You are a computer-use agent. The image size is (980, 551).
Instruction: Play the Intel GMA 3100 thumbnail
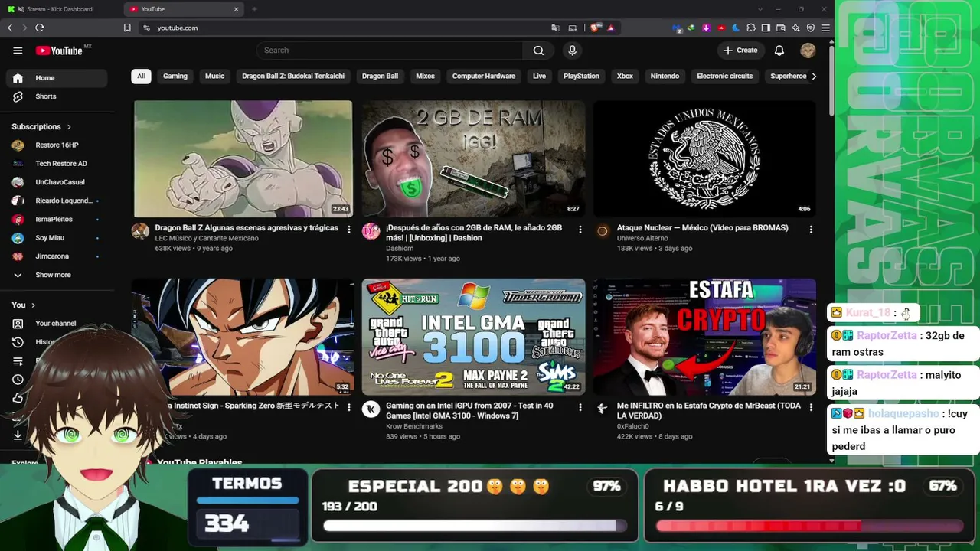tap(473, 337)
